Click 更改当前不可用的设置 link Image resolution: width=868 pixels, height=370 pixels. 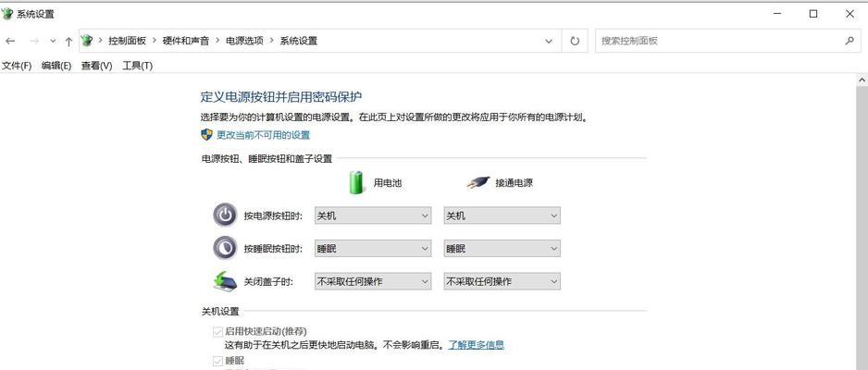(263, 135)
